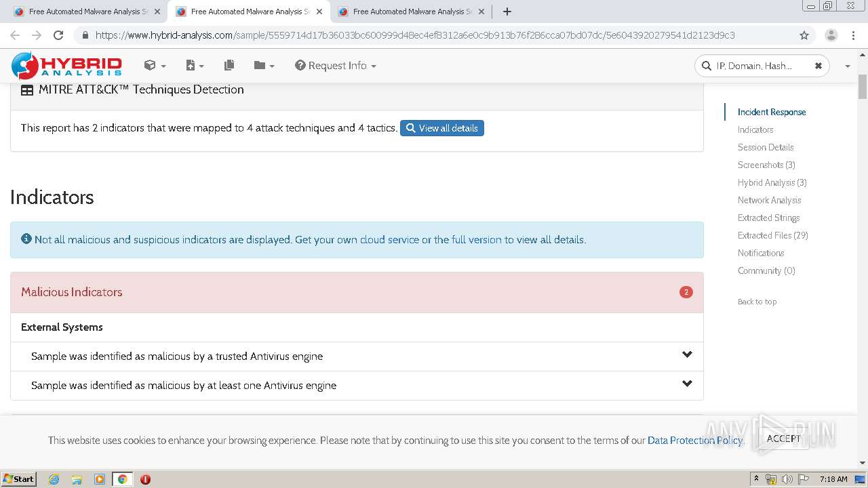This screenshot has height=488, width=868.
Task: Show hidden system tray icons
Action: point(756,479)
